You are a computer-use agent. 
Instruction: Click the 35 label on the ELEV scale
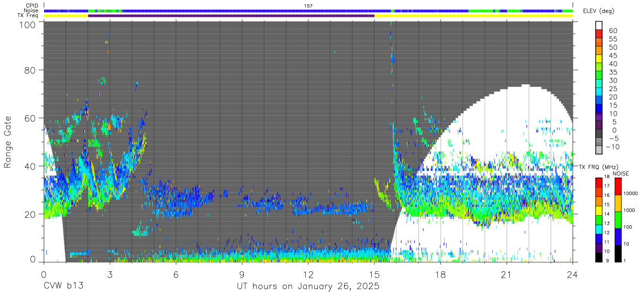(612, 72)
